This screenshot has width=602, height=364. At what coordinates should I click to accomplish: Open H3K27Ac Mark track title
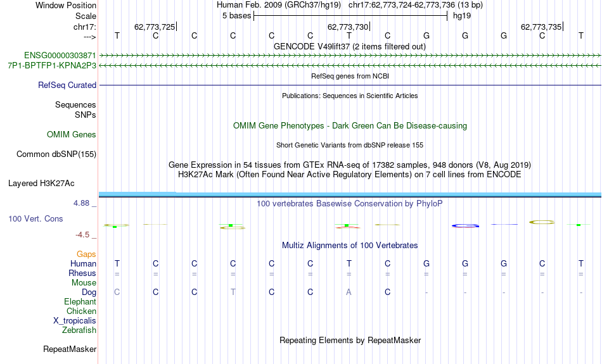[350, 175]
